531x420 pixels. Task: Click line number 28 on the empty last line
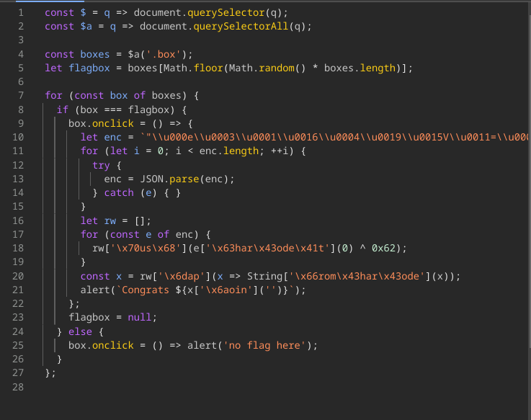[17, 387]
